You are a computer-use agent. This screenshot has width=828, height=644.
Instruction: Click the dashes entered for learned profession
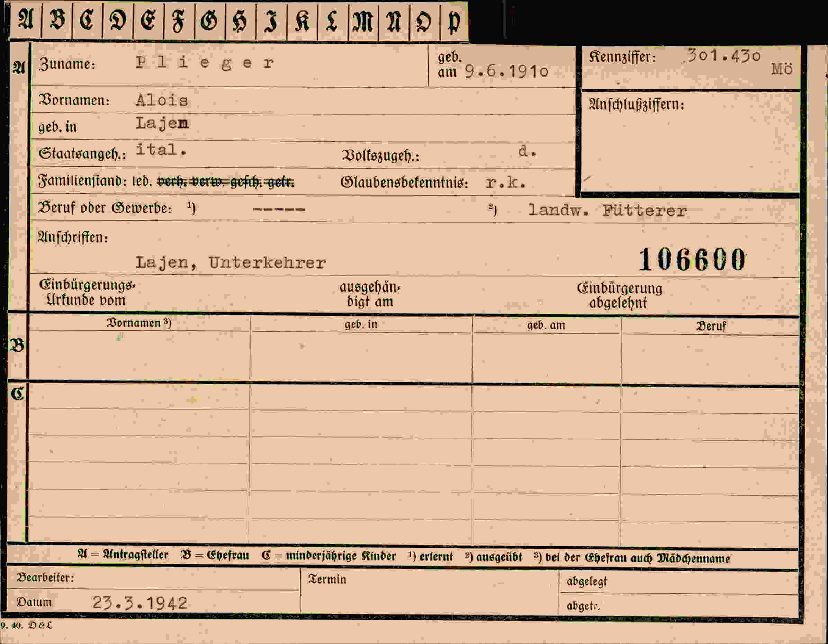point(279,209)
